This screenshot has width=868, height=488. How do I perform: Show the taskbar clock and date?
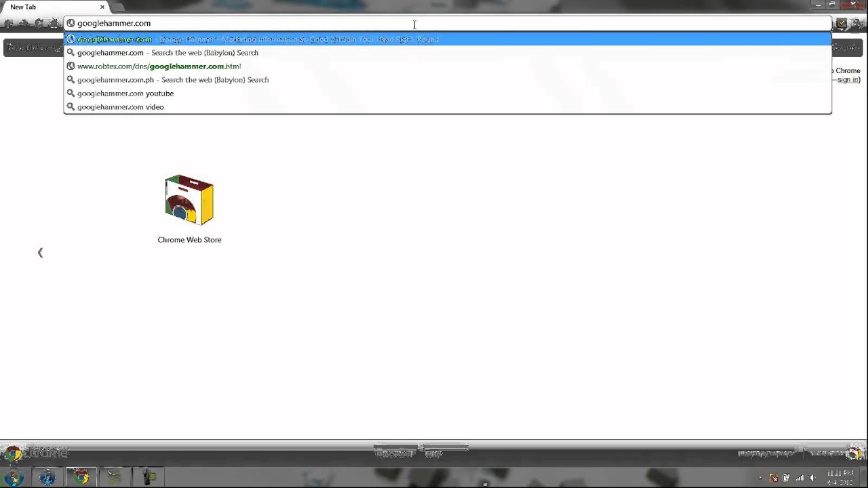click(x=840, y=477)
